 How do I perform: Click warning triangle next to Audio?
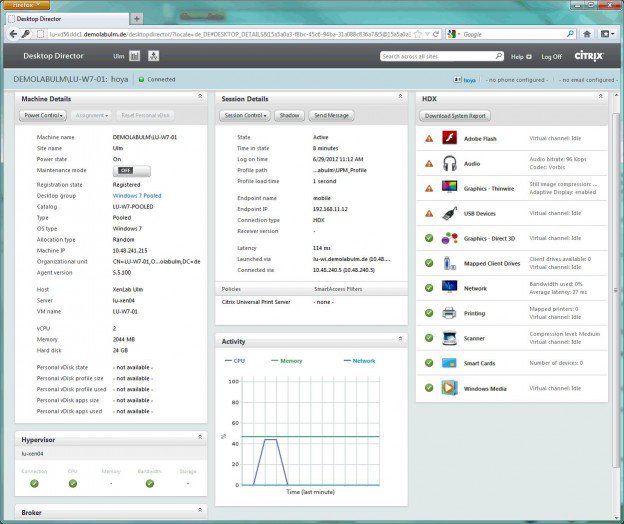pos(429,164)
